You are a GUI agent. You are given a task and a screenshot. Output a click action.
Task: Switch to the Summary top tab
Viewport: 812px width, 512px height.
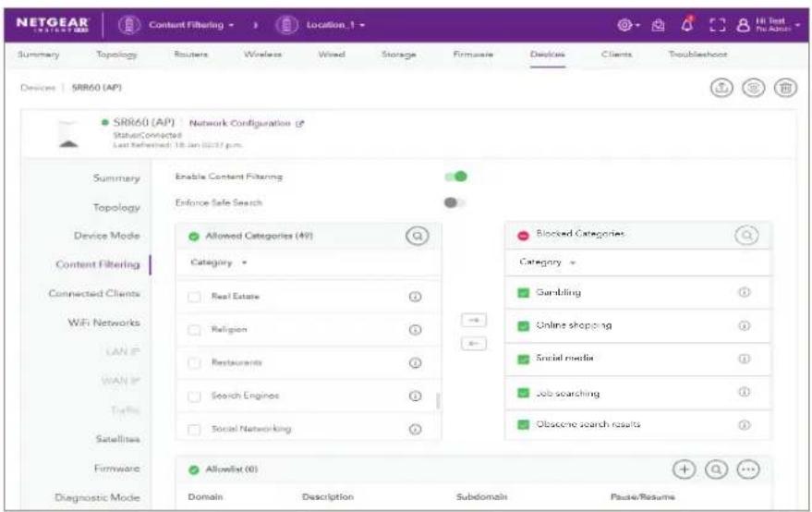tap(38, 55)
